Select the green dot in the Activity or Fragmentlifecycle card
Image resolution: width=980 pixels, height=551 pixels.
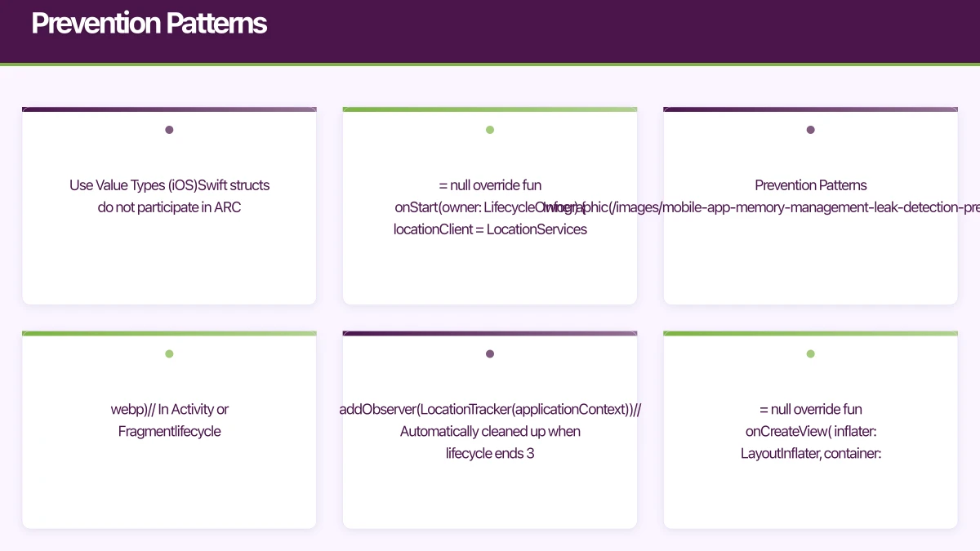(169, 354)
